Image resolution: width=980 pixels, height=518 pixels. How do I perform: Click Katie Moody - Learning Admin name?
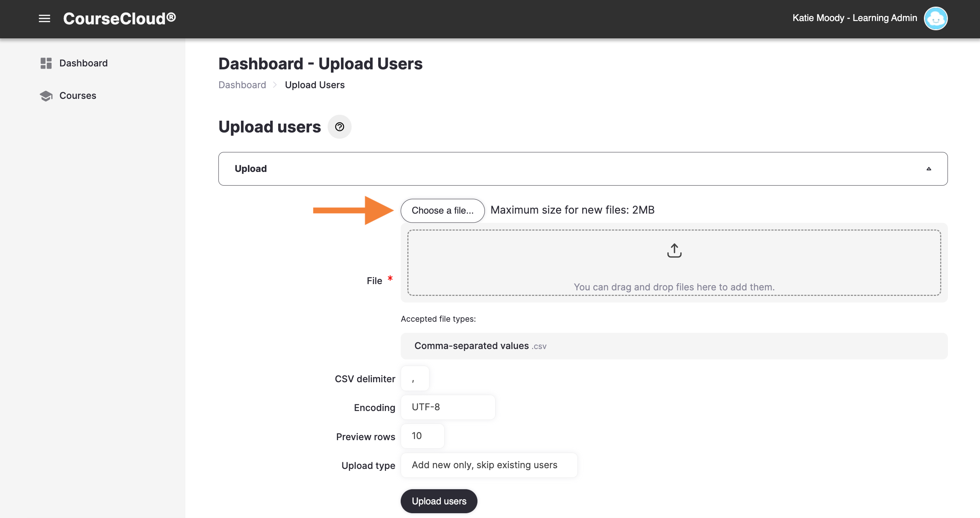pyautogui.click(x=855, y=18)
